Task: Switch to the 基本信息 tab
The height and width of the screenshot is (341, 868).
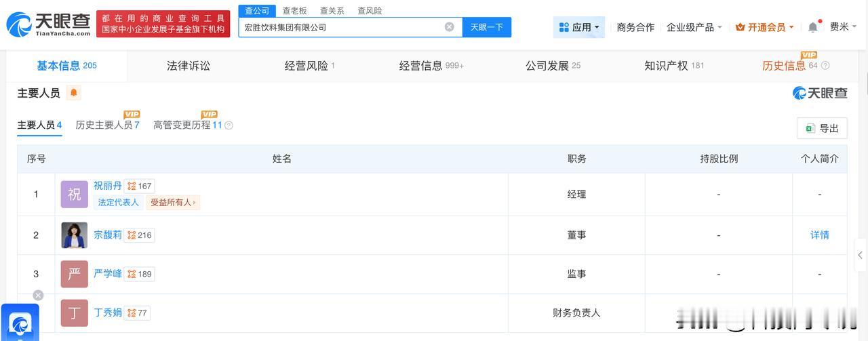Action: (x=66, y=66)
